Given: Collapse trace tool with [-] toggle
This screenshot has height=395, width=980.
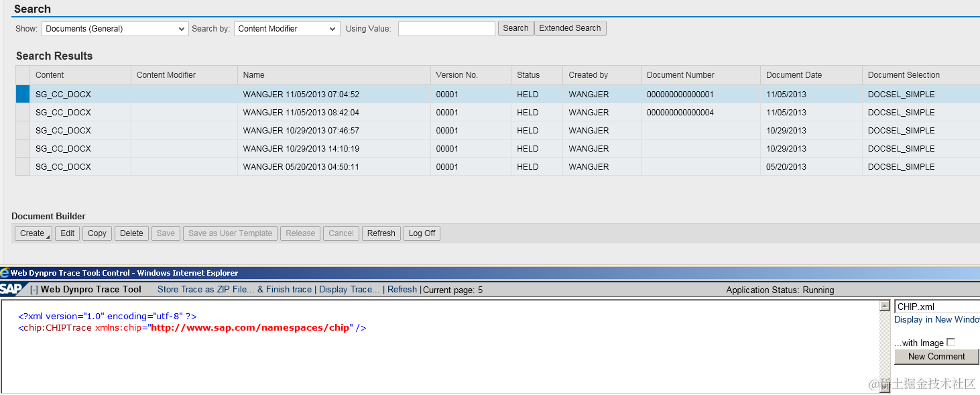Looking at the screenshot, I should tap(34, 290).
